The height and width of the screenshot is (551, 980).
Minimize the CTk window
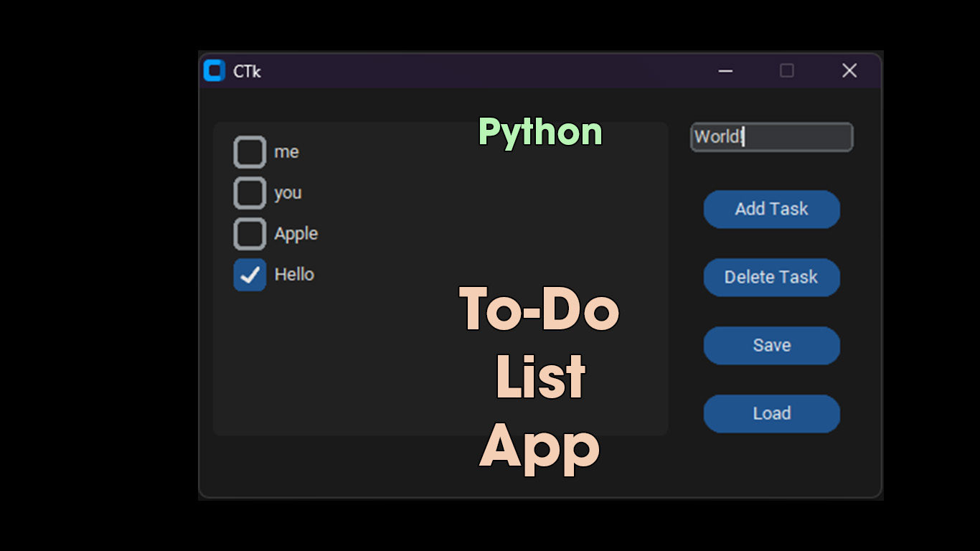pos(725,71)
